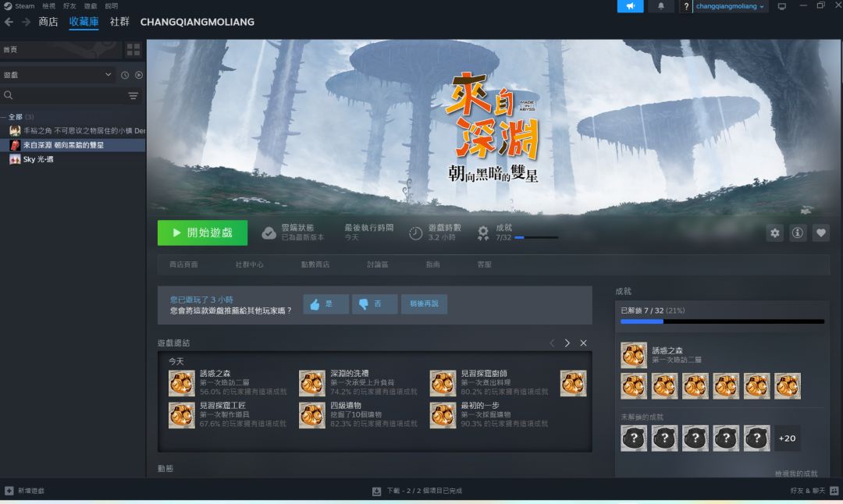The image size is (843, 504).
Task: Open the changqiangmoliang account dropdown
Action: pos(730,6)
